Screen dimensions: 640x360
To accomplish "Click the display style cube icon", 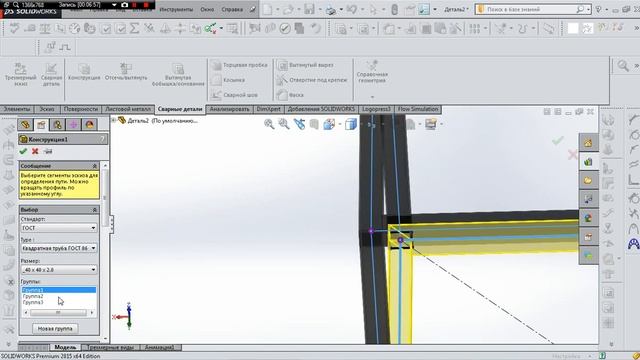I will (x=351, y=124).
